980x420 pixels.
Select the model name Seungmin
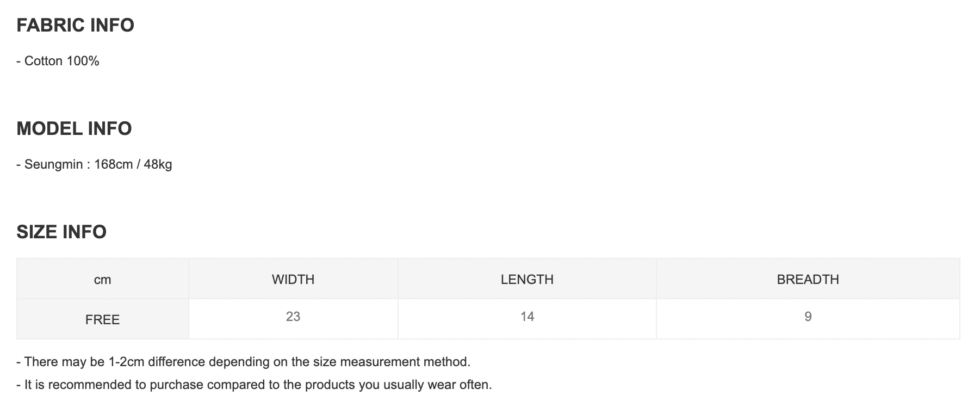tap(53, 164)
